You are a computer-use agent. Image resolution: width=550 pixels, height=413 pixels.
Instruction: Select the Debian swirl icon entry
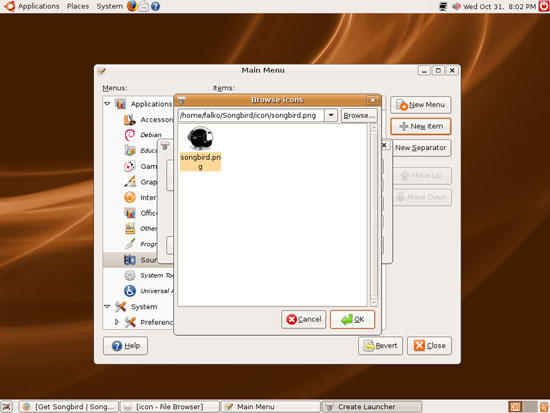[x=130, y=135]
